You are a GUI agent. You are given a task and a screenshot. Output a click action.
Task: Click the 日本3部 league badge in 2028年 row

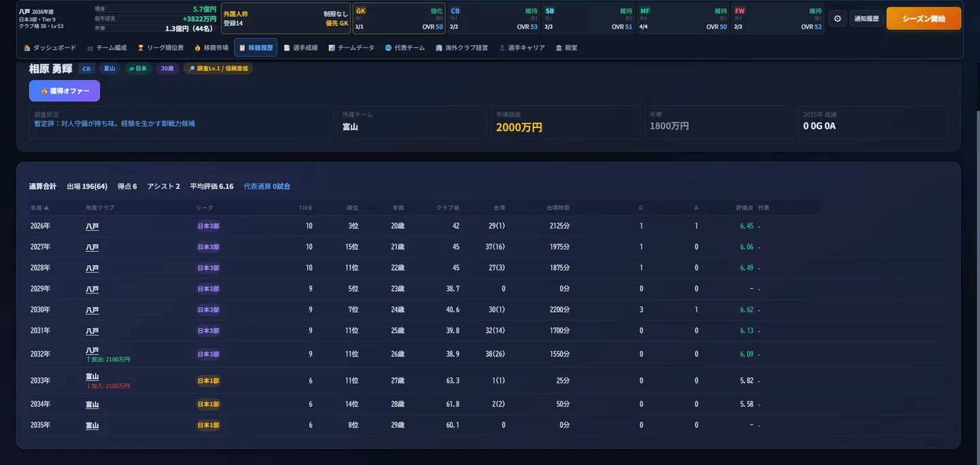coord(208,268)
